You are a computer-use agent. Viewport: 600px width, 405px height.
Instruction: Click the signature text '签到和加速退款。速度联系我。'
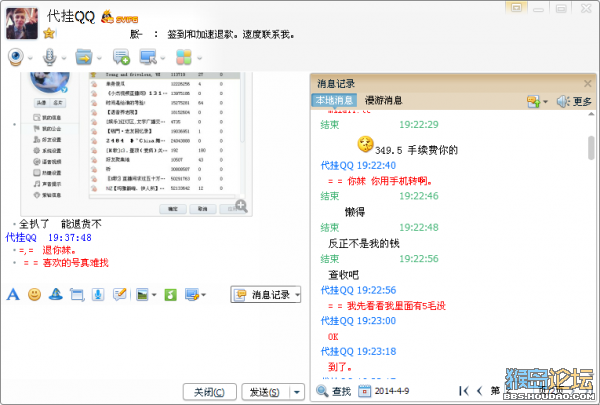[231, 34]
